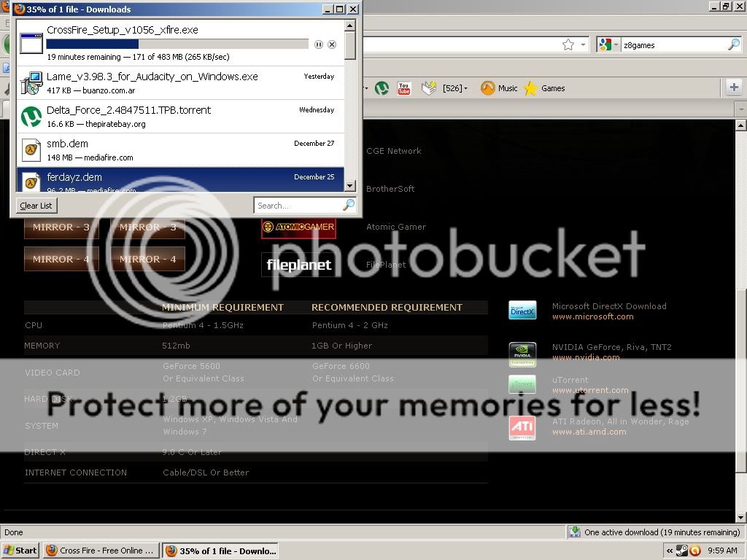
Task: Click the Atomic Gamer logo
Action: (x=298, y=227)
